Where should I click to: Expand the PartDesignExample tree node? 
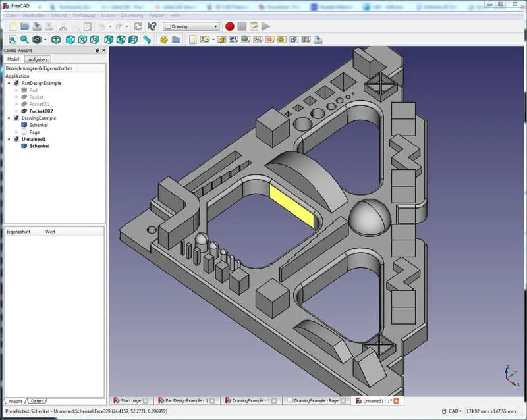(9, 83)
